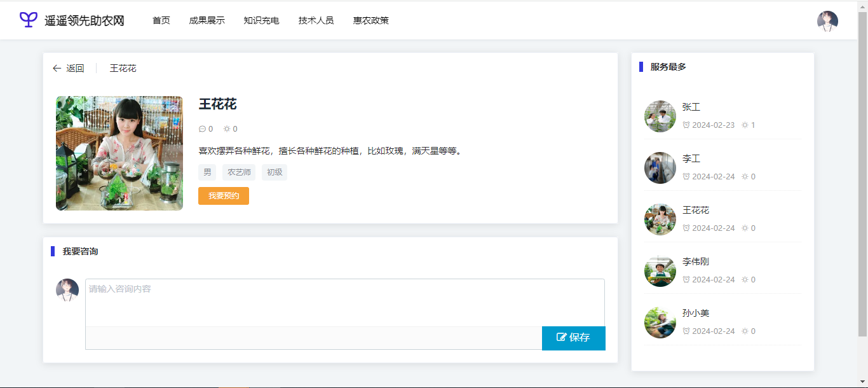Click the clock icon in 孙小美 row
This screenshot has height=388, width=868.
pos(686,331)
